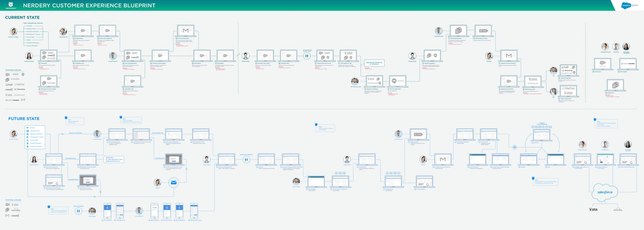The height and width of the screenshot is (230, 644).
Task: Open the Account Overview phone screen
Action: [x=107, y=211]
